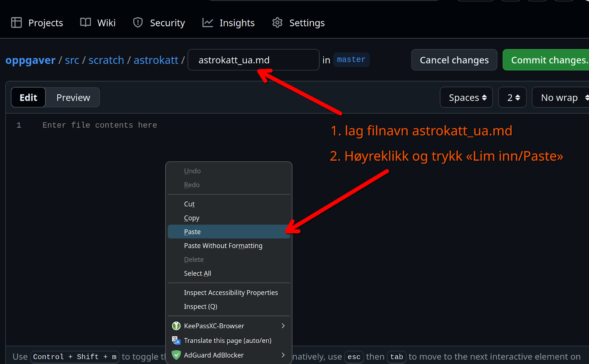Open the No wrap dropdown
Viewport: 589px width, 364px height.
tap(560, 98)
